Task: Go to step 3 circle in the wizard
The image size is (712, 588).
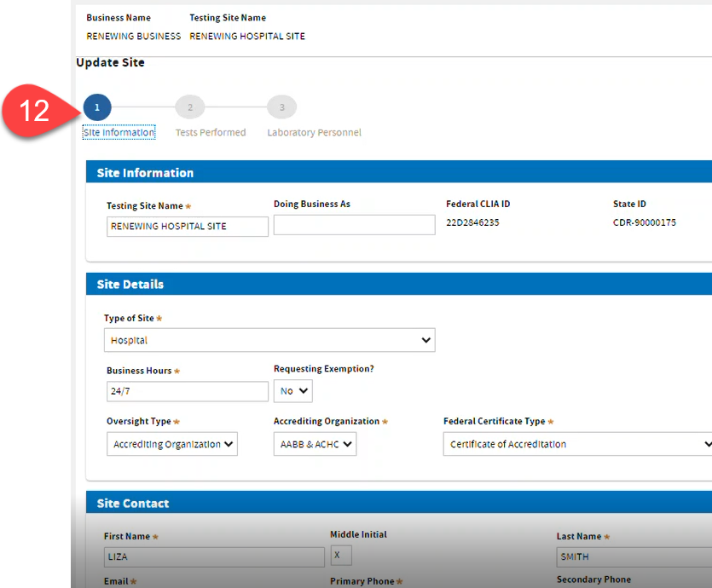Action: 282,107
